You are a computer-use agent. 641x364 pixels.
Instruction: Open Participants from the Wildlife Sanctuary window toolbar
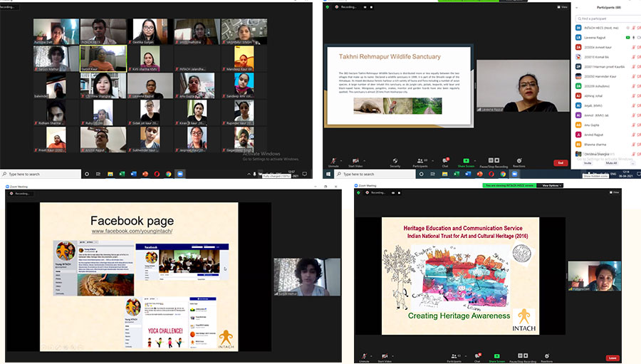point(419,162)
